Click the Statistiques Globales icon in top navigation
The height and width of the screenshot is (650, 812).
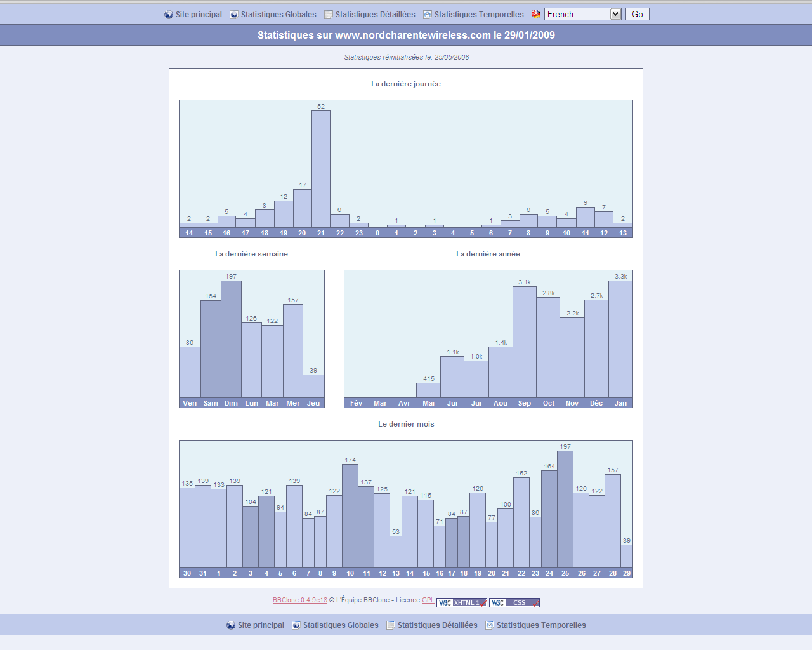pyautogui.click(x=234, y=15)
